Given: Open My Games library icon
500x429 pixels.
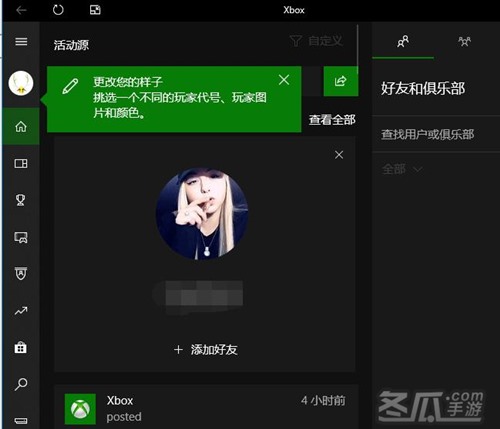Looking at the screenshot, I should coord(21,163).
